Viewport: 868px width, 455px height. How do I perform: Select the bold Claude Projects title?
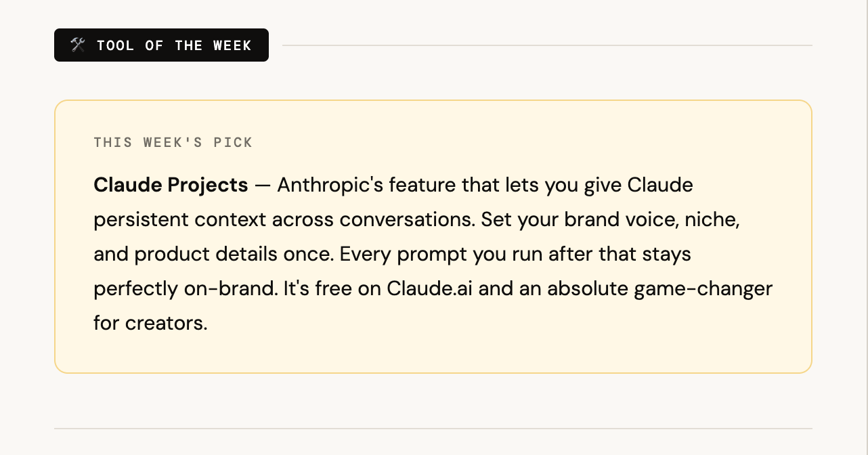click(x=171, y=185)
